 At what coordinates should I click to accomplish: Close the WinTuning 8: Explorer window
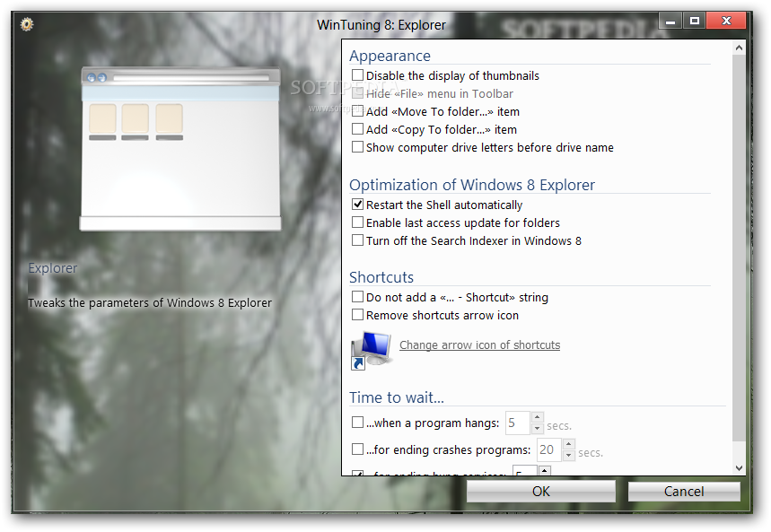tap(727, 22)
